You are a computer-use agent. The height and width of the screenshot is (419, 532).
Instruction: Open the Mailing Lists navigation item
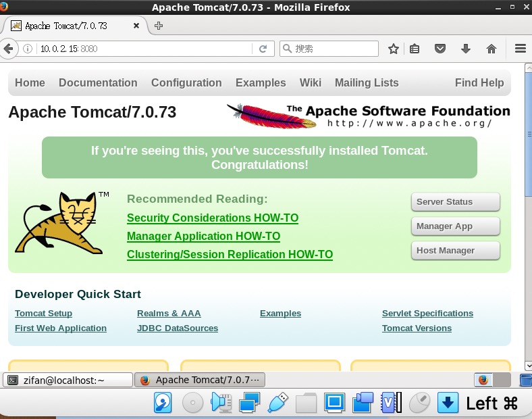[367, 82]
